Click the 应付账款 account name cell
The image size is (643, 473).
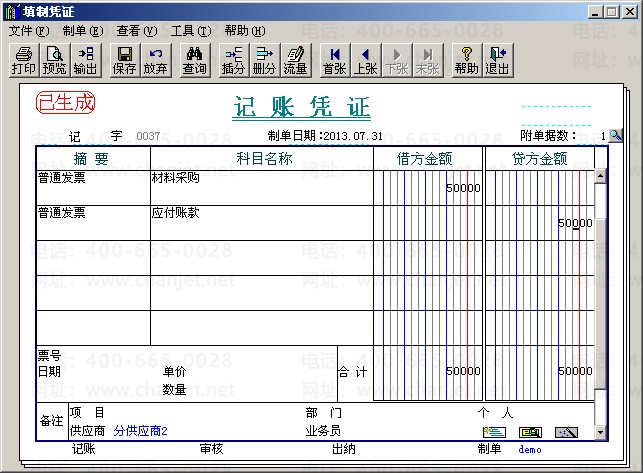(x=262, y=223)
